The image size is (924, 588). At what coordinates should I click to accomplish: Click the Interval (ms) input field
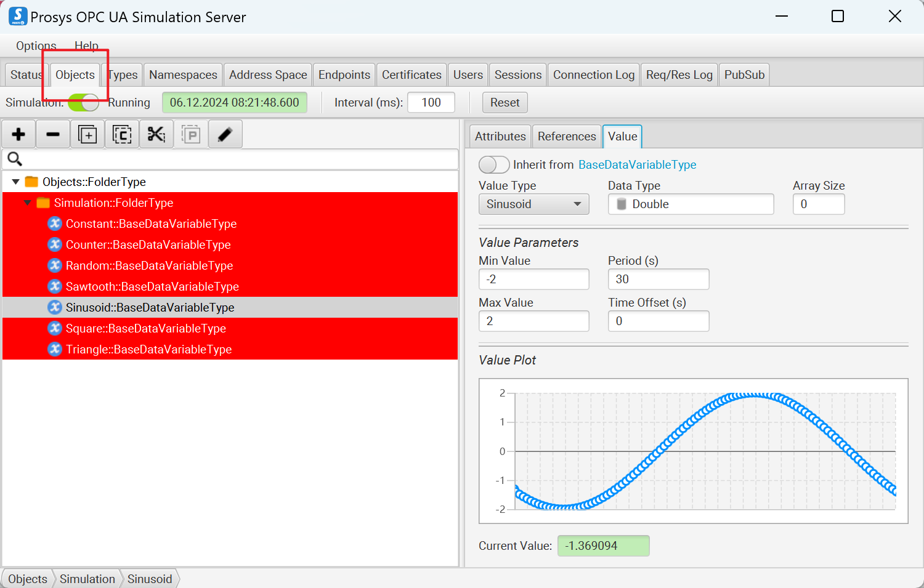pyautogui.click(x=431, y=103)
